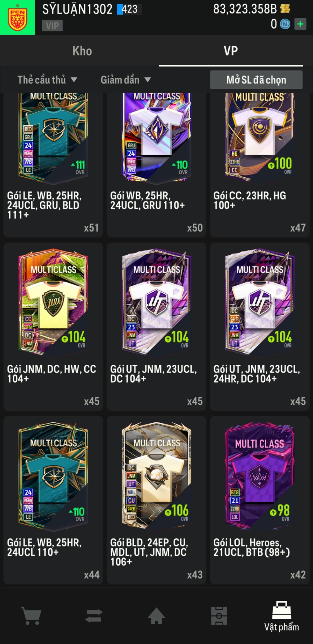Tap the blue M points icon

point(285,24)
